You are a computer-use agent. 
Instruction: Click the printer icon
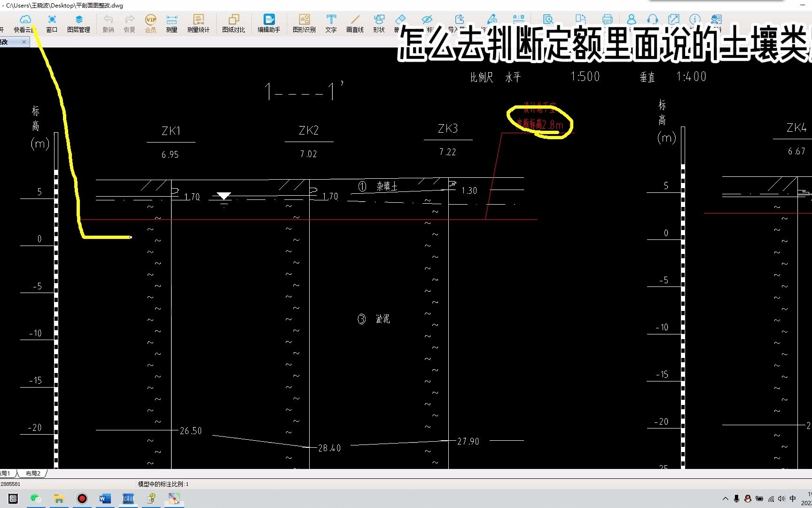click(607, 19)
